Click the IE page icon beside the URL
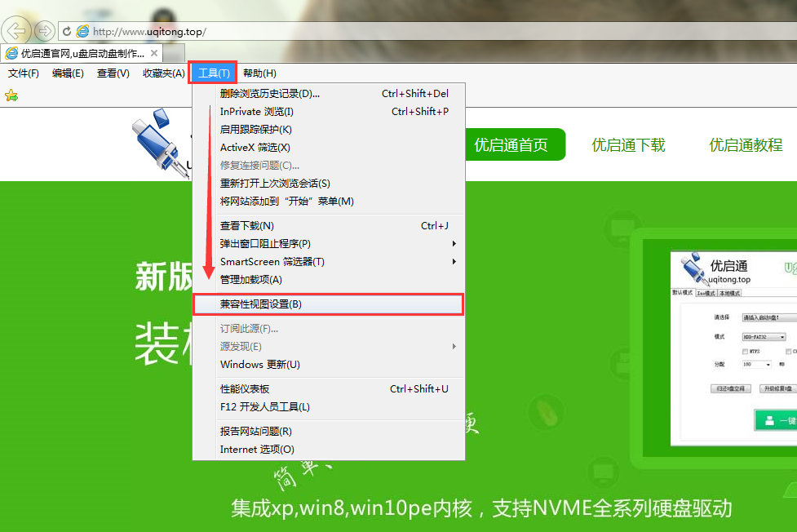Screen dimensions: 797x532 (x=82, y=32)
